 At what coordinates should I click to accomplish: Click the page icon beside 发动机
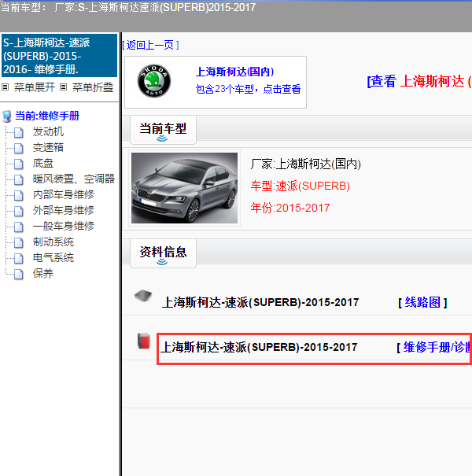click(x=19, y=132)
